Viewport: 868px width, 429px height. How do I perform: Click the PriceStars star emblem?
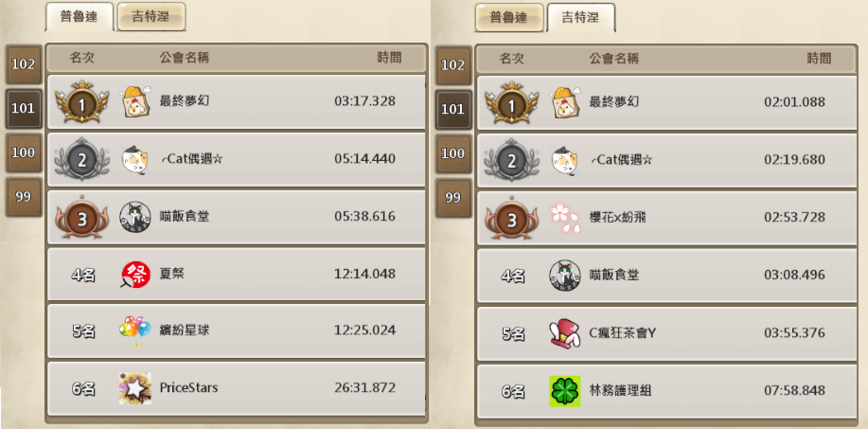(x=135, y=388)
